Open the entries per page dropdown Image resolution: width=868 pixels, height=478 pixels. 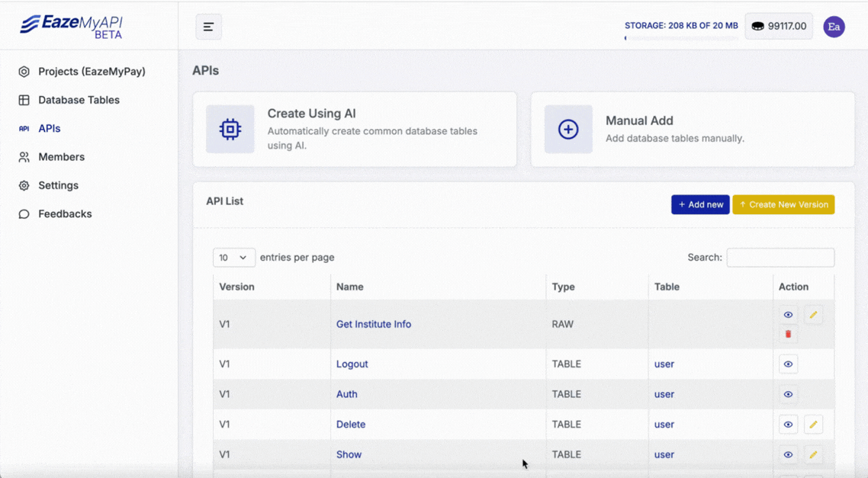233,258
